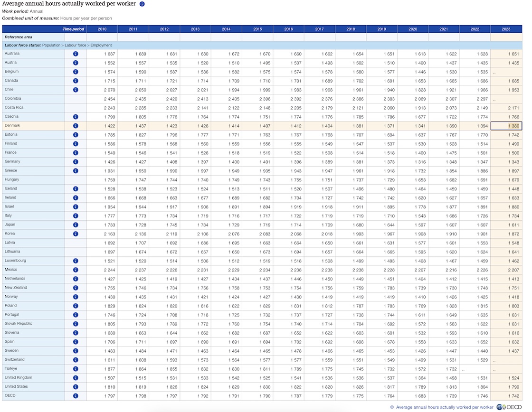The width and height of the screenshot is (532, 412).
Task: Click the OECD logo at bottom right
Action: coord(509,407)
